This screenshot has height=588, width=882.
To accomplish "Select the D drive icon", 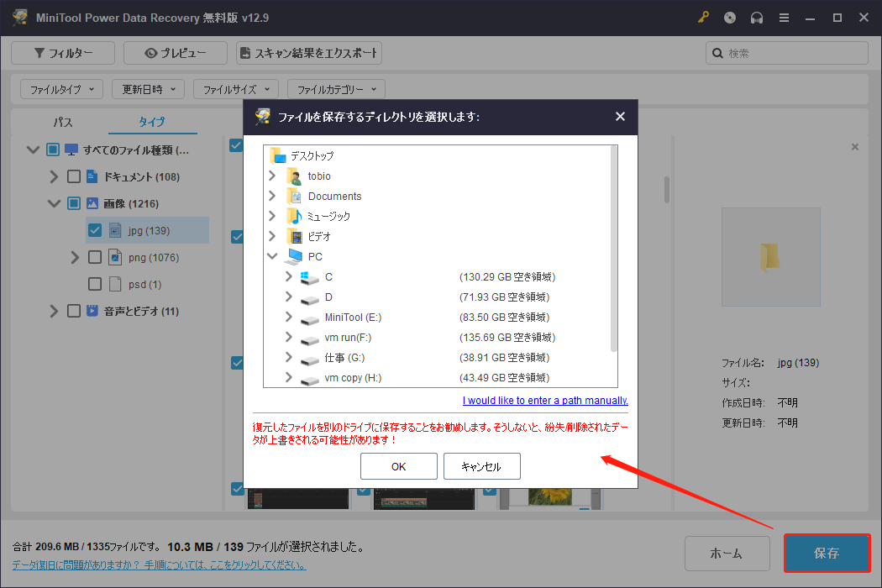I will click(309, 298).
